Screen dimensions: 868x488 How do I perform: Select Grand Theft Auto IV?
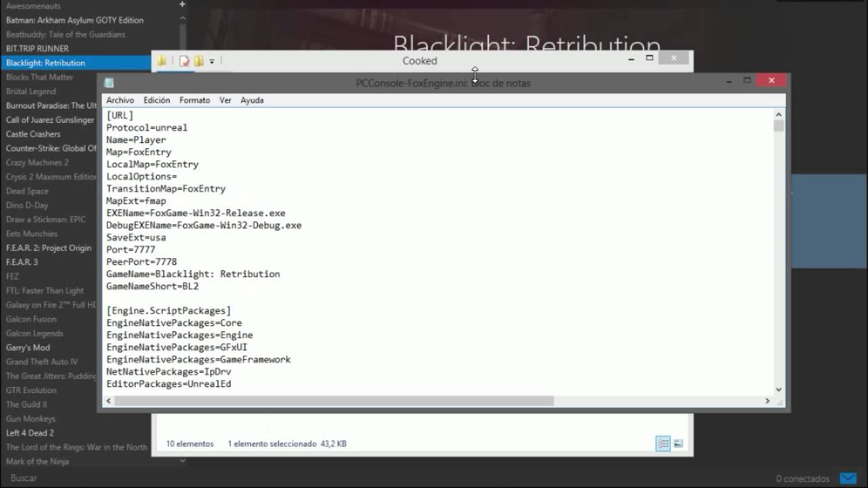coord(42,362)
